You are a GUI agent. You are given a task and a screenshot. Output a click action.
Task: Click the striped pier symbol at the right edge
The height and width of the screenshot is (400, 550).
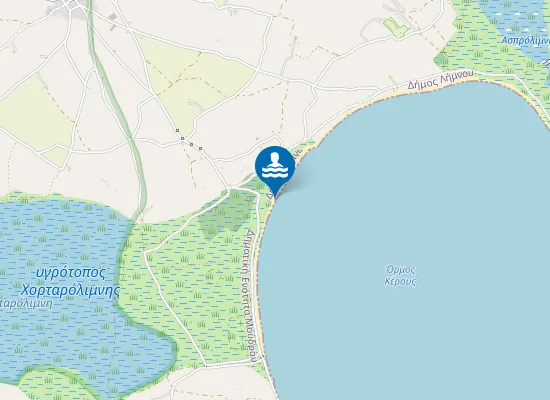click(547, 63)
